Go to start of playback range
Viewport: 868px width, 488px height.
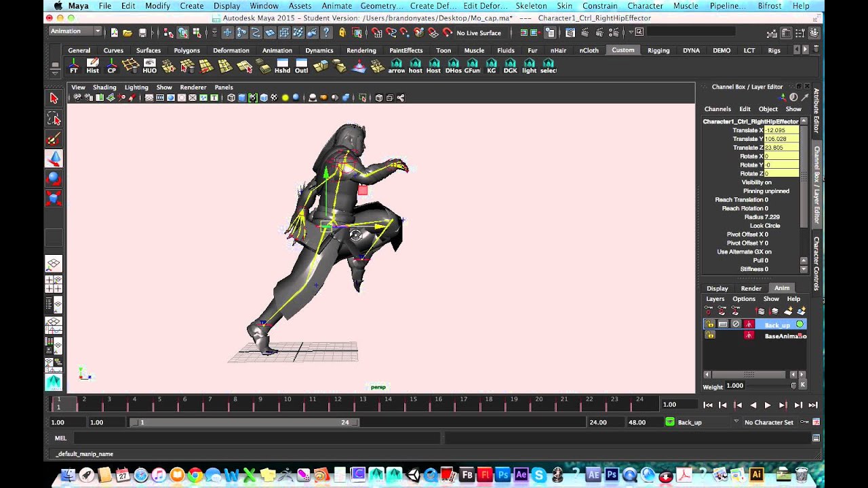click(708, 405)
